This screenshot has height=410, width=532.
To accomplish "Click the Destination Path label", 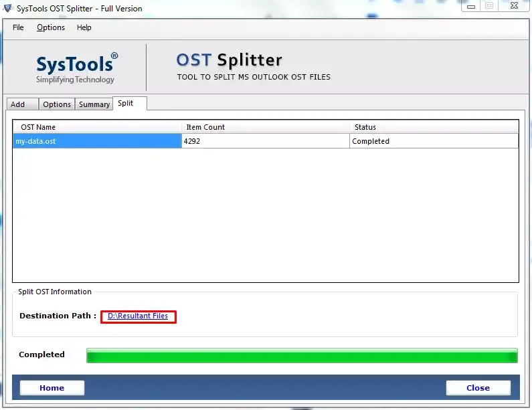I will point(58,316).
